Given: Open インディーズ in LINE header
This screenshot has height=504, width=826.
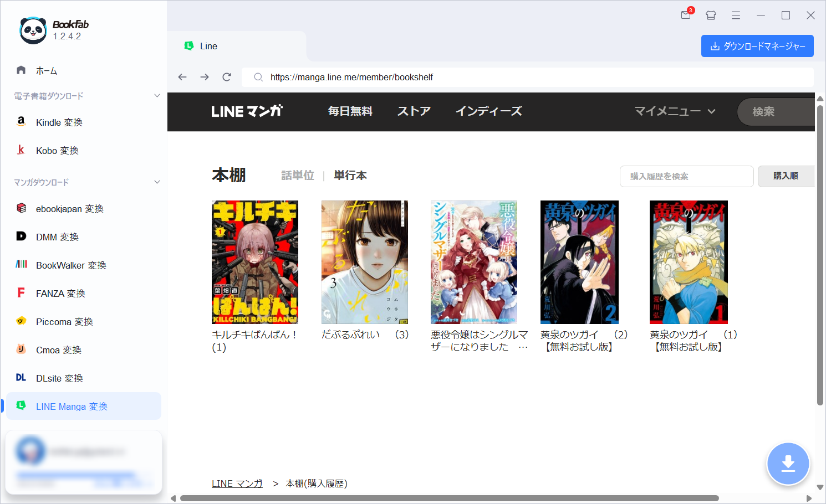Looking at the screenshot, I should point(489,111).
